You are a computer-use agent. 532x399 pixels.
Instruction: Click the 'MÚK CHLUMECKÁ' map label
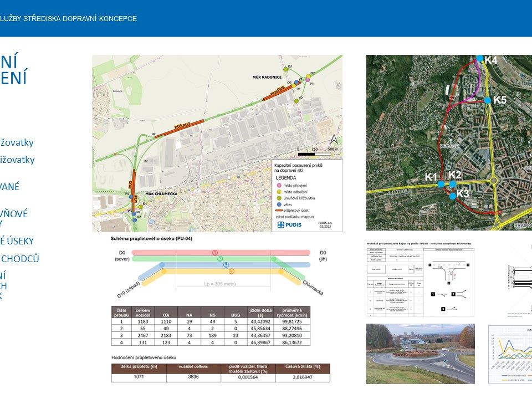pyautogui.click(x=161, y=194)
